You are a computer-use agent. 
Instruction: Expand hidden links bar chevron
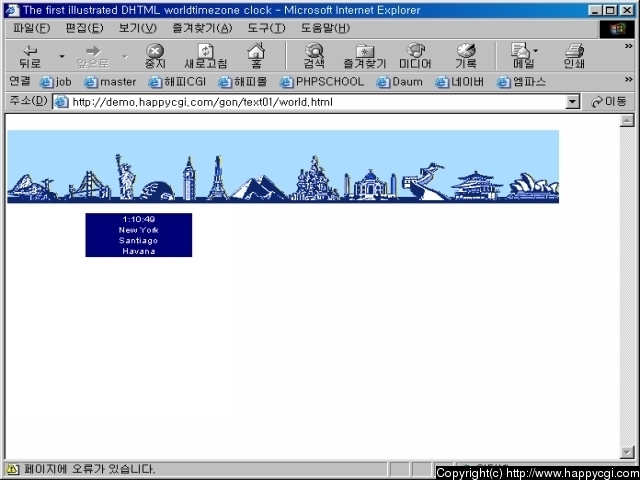click(x=628, y=79)
